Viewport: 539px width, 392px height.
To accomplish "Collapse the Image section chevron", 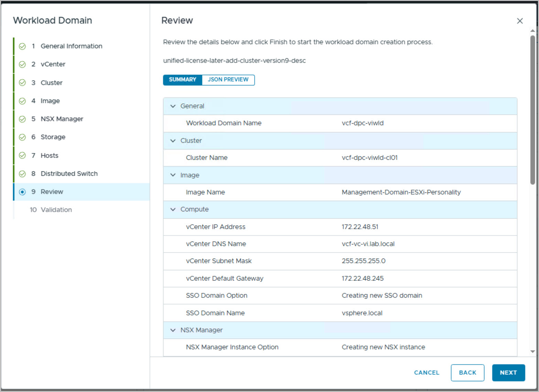I will coord(173,175).
